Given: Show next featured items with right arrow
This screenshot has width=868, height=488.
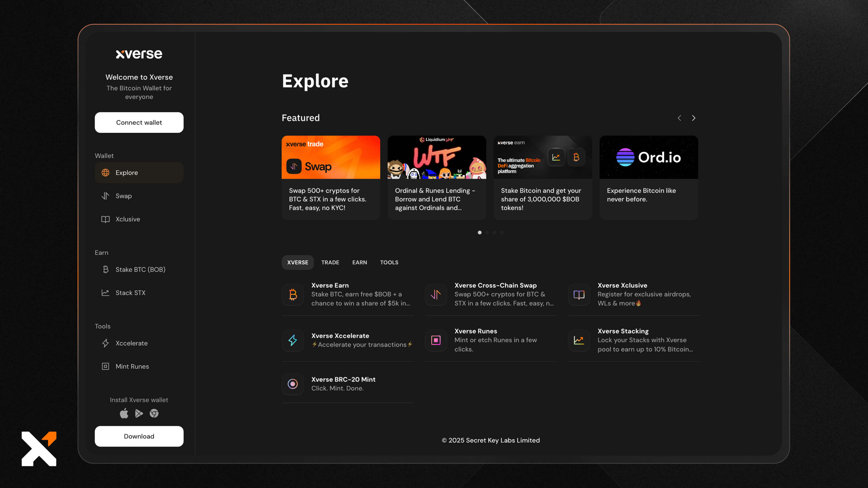Looking at the screenshot, I should click(x=694, y=118).
